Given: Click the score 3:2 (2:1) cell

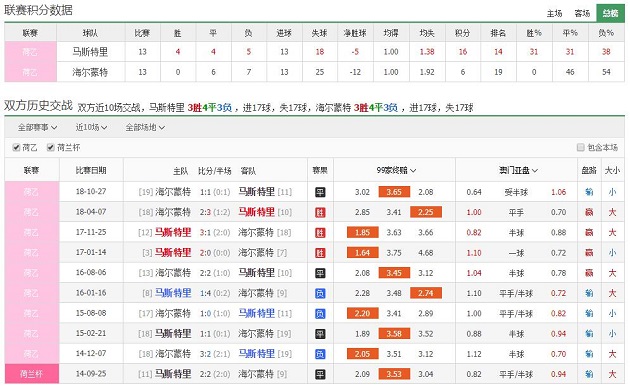Looking at the screenshot, I should point(215,354).
